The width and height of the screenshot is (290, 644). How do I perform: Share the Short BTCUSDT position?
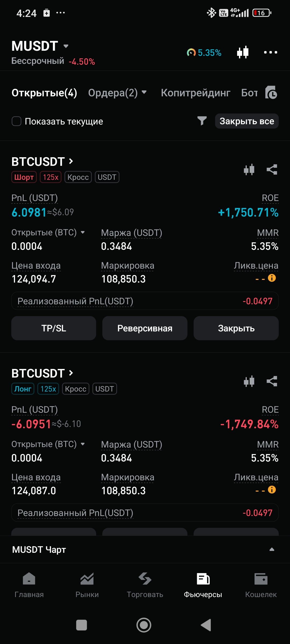[272, 170]
